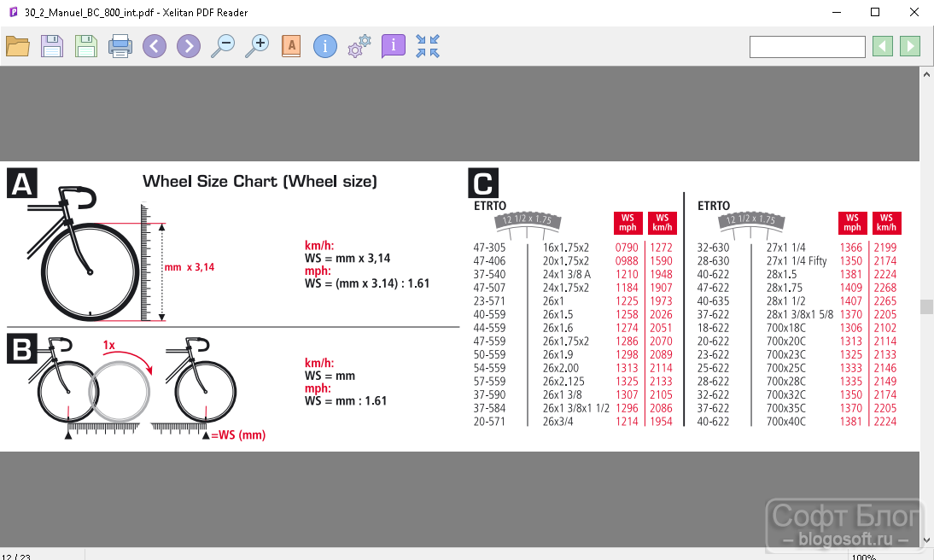Click the 'WS = mm x 3,14' formula
934x560 pixels.
[x=347, y=258]
